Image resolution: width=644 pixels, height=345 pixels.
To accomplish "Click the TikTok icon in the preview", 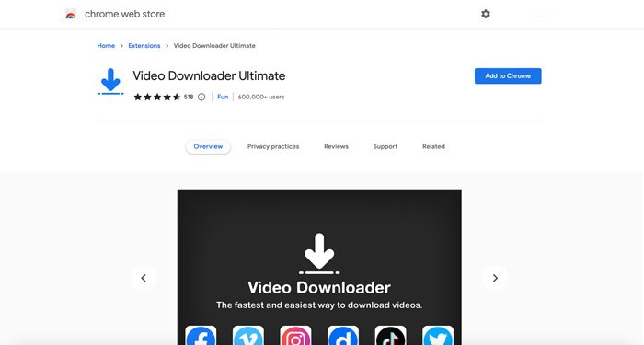I will coord(391,335).
